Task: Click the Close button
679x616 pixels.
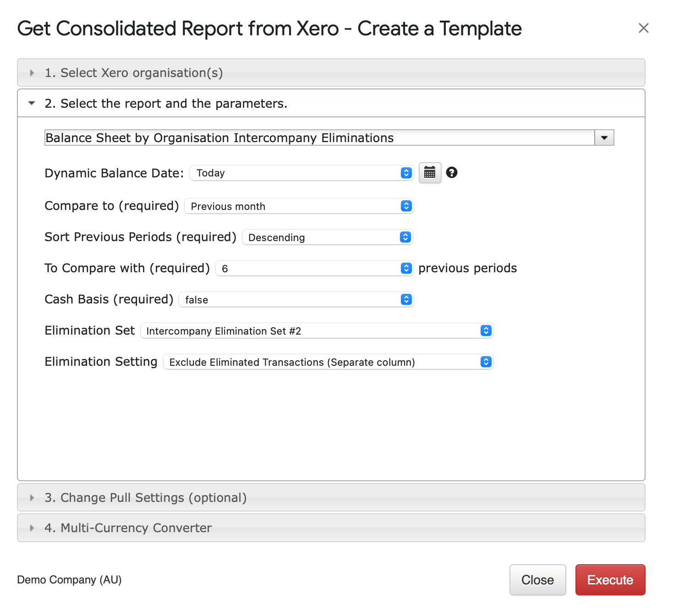Action: tap(537, 580)
